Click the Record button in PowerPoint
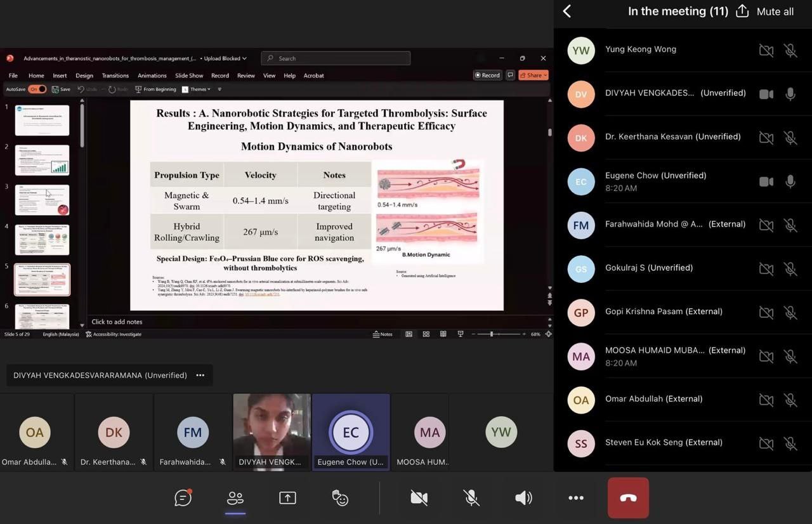812x524 pixels. (x=487, y=75)
